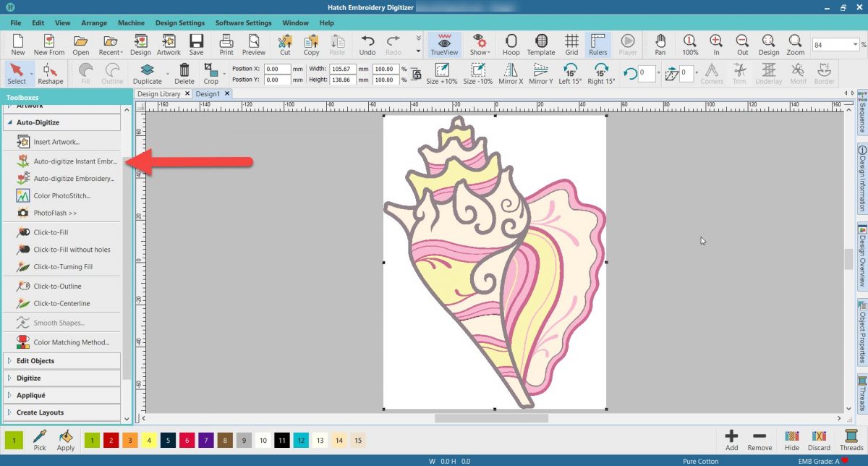
Task: Click the Threads button
Action: click(851, 439)
